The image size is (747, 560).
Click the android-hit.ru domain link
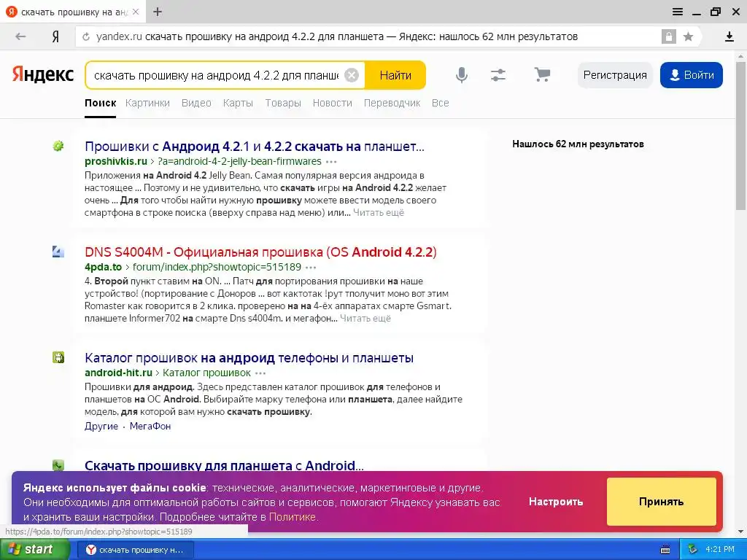(x=119, y=373)
